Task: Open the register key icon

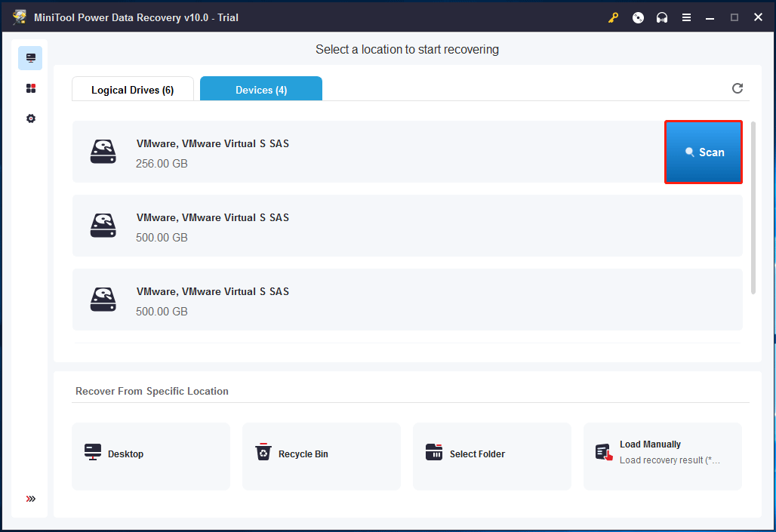Action: tap(613, 18)
